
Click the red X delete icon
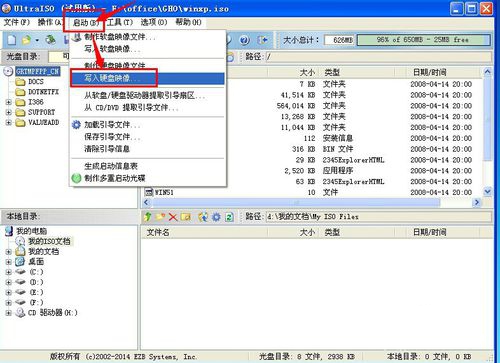(173, 217)
